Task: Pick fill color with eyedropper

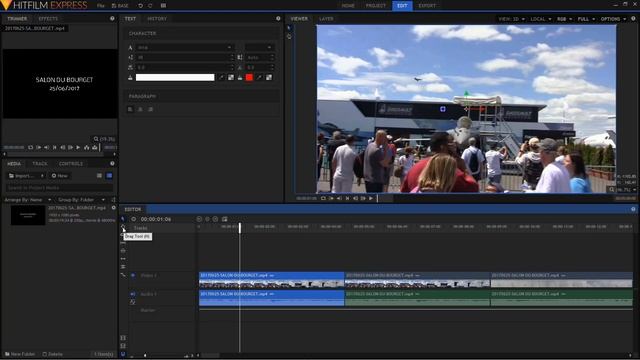Action: click(x=221, y=77)
